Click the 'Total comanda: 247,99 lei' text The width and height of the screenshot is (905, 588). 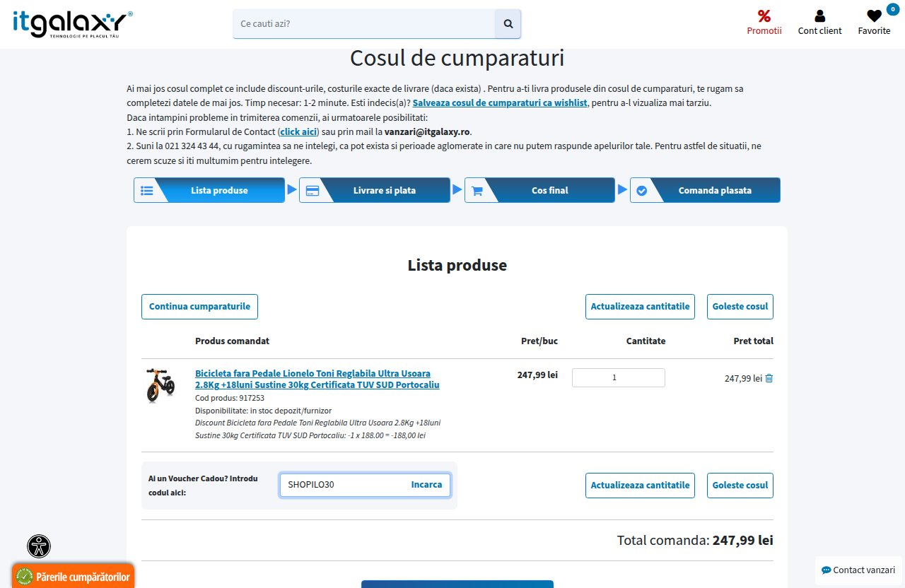(695, 541)
